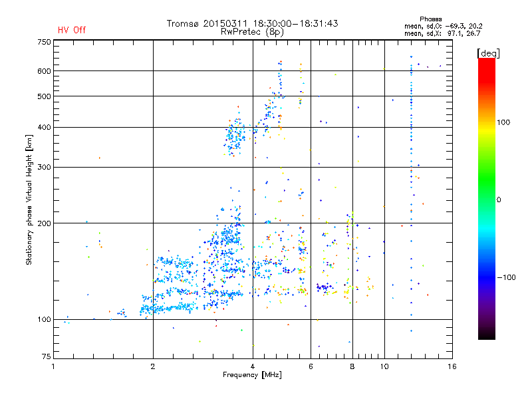Click the y-axis tick label '200'
Image resolution: width=532 pixels, height=399 pixels.
click(x=44, y=223)
